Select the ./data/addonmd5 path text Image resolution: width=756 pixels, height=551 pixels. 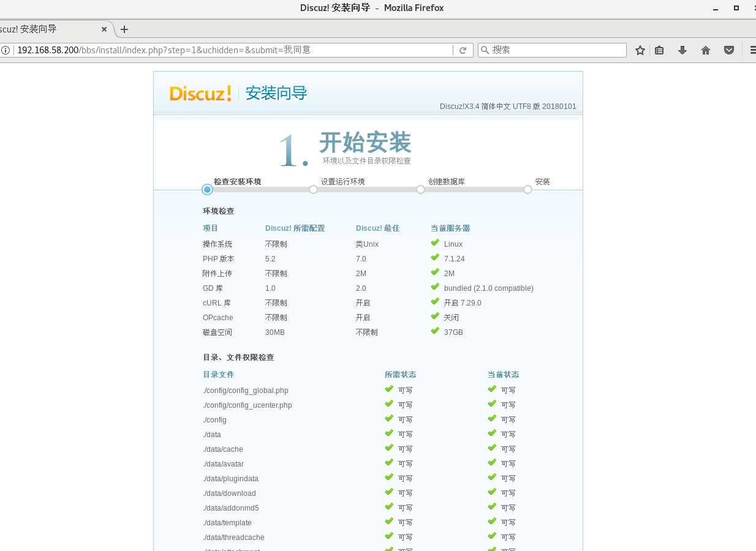[231, 508]
